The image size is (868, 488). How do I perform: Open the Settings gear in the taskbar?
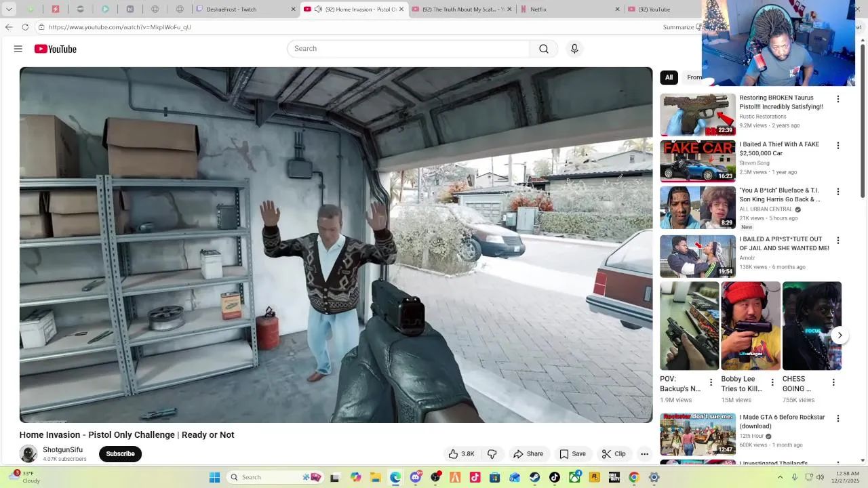654,477
